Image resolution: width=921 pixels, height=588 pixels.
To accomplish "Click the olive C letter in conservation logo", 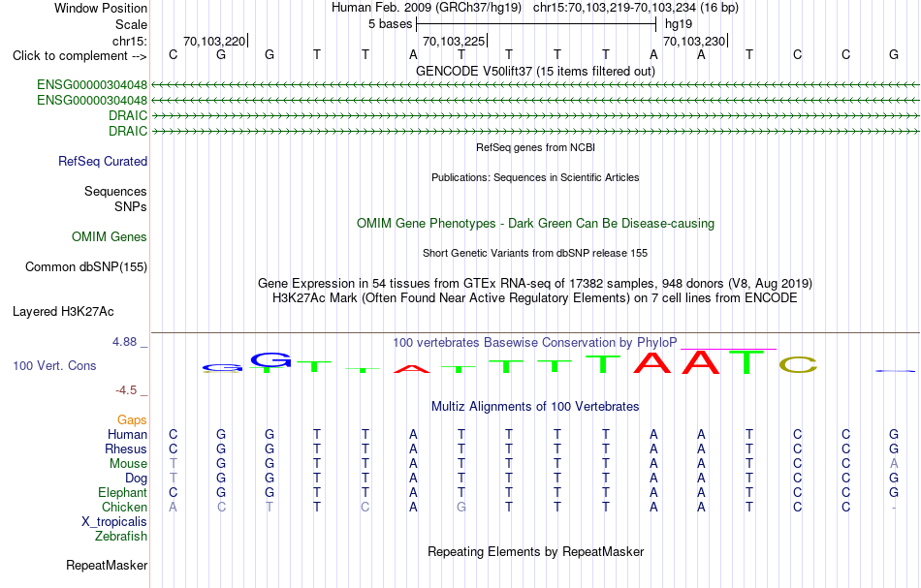I will [798, 365].
